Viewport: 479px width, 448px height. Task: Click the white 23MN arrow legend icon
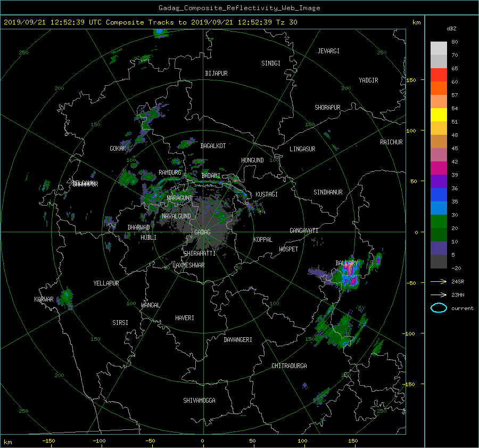(x=439, y=295)
